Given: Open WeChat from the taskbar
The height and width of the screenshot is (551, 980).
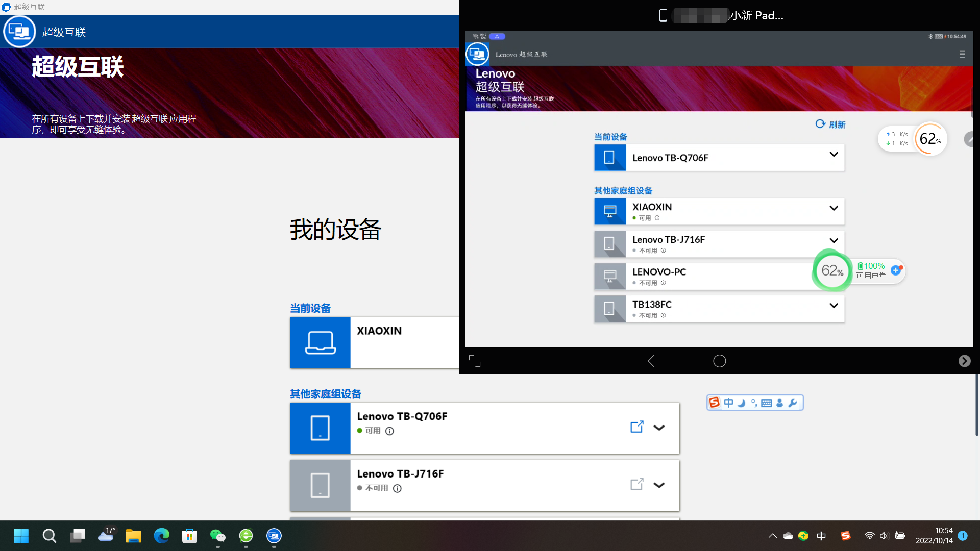Looking at the screenshot, I should pos(218,536).
